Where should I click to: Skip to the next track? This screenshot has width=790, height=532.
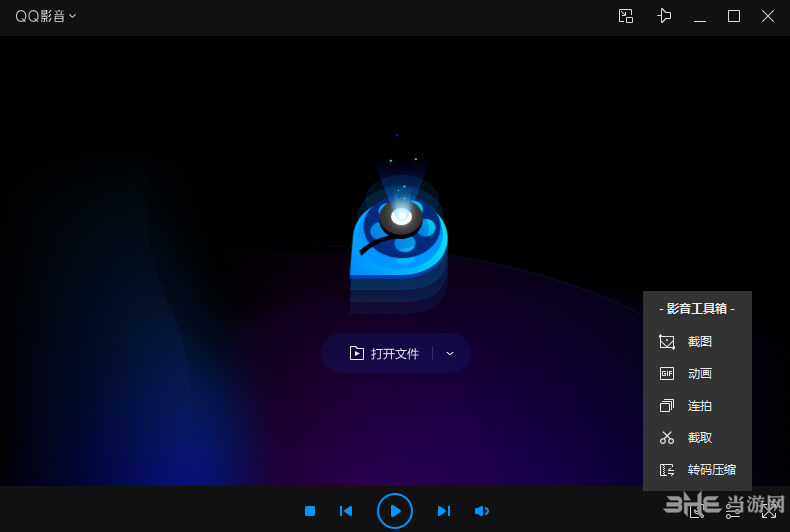tap(444, 511)
